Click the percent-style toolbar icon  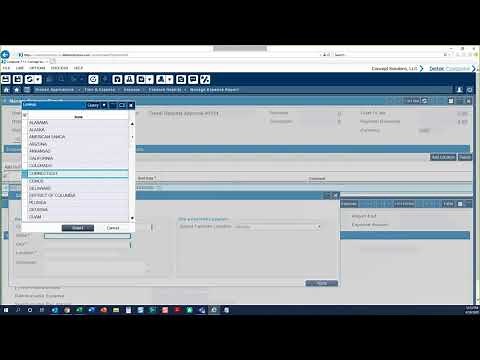click(205, 79)
